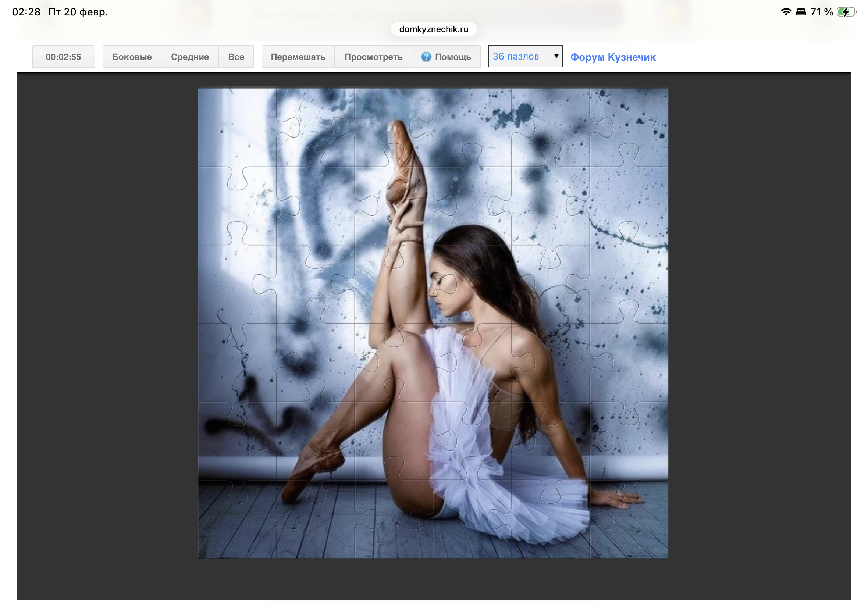This screenshot has height=603, width=868.
Task: Preview the image with Просмотреть
Action: coord(373,57)
